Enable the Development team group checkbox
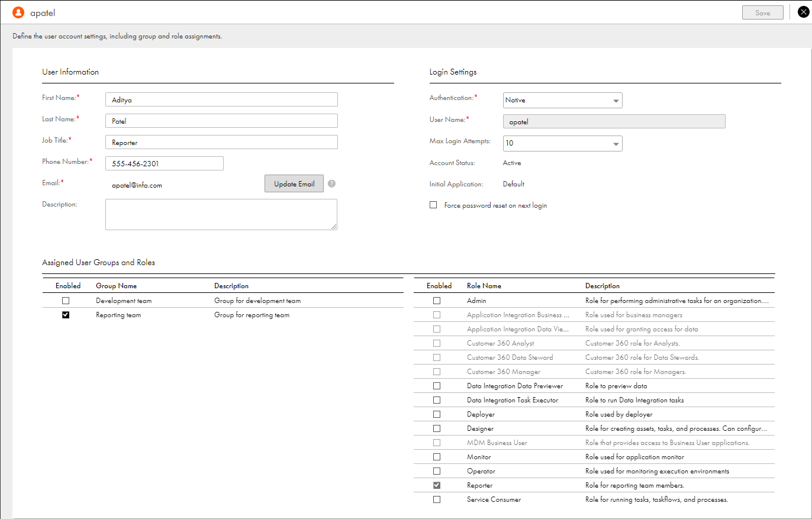812x519 pixels. tap(66, 301)
